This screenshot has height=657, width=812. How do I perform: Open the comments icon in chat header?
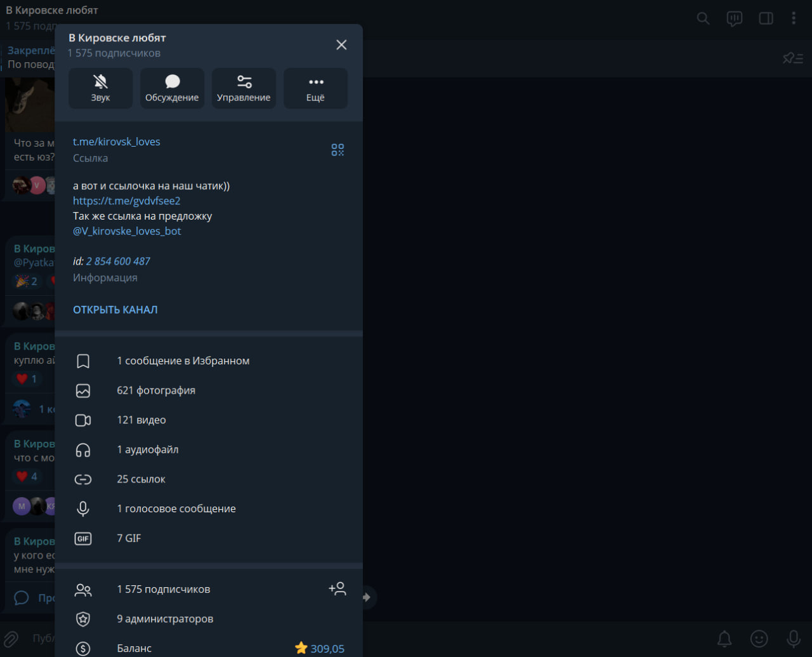[x=735, y=18]
